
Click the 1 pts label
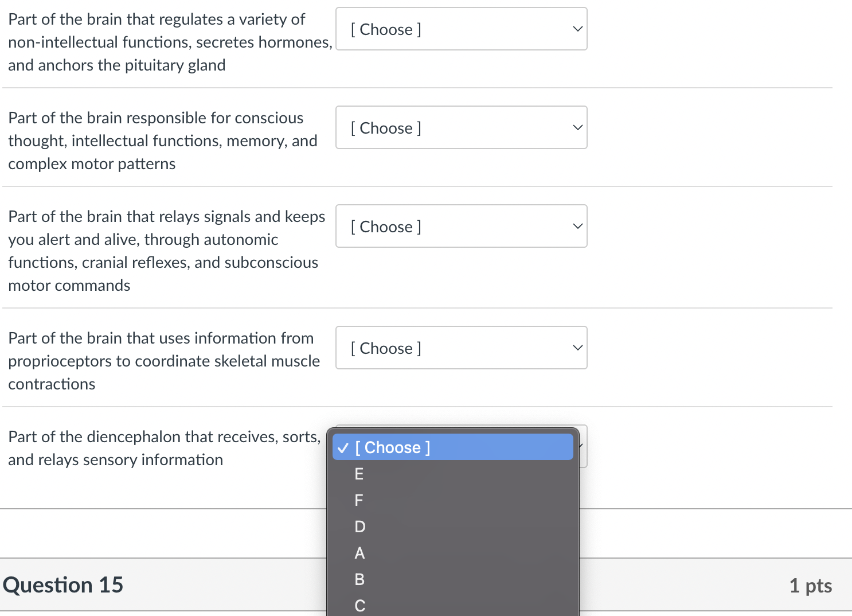point(810,586)
